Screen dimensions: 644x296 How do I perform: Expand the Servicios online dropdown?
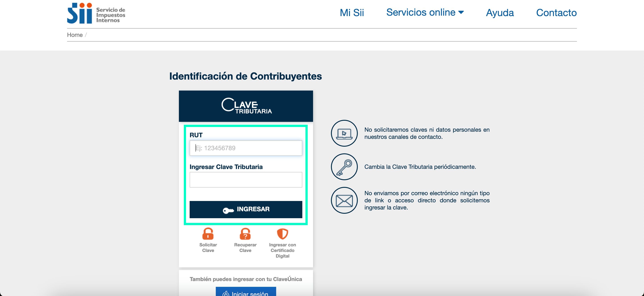pos(425,12)
